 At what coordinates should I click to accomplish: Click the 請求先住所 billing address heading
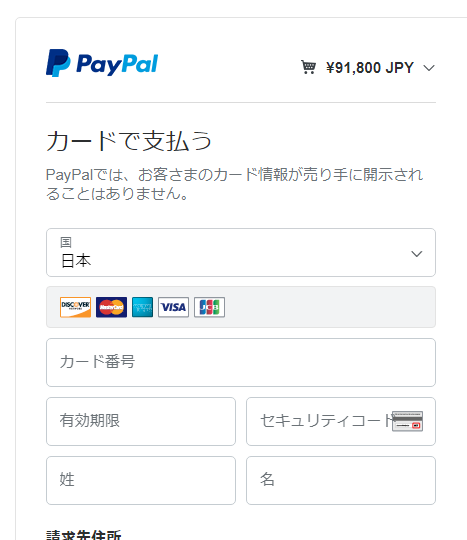coord(84,535)
